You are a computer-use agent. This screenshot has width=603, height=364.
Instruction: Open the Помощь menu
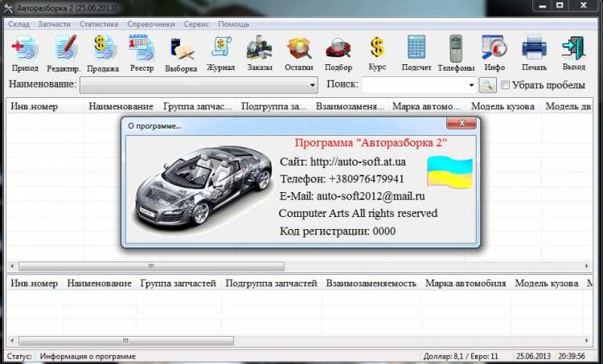click(x=234, y=24)
